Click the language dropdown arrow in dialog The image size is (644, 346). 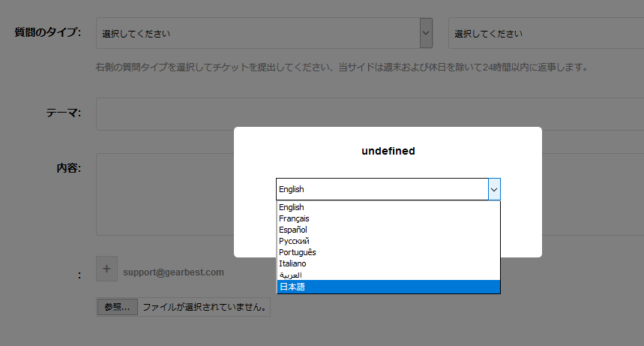[494, 190]
